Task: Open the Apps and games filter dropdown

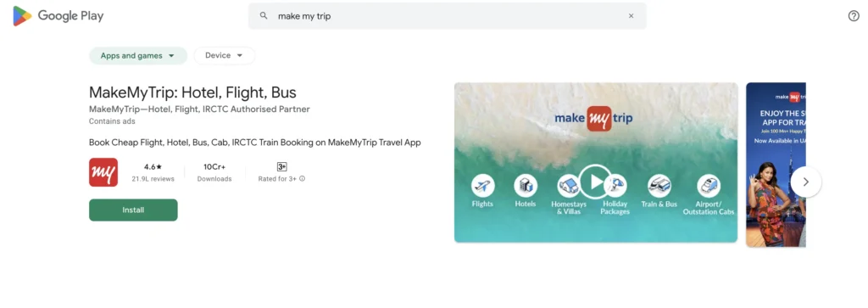Action: click(138, 55)
